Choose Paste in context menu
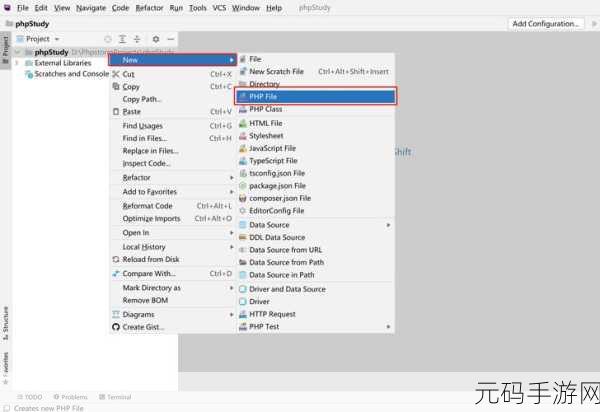The width and height of the screenshot is (600, 412). (173, 112)
